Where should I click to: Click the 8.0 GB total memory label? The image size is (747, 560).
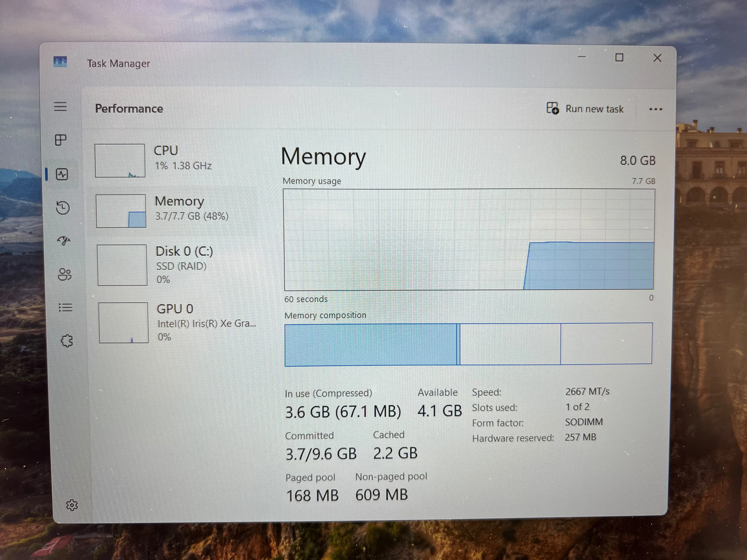[638, 160]
